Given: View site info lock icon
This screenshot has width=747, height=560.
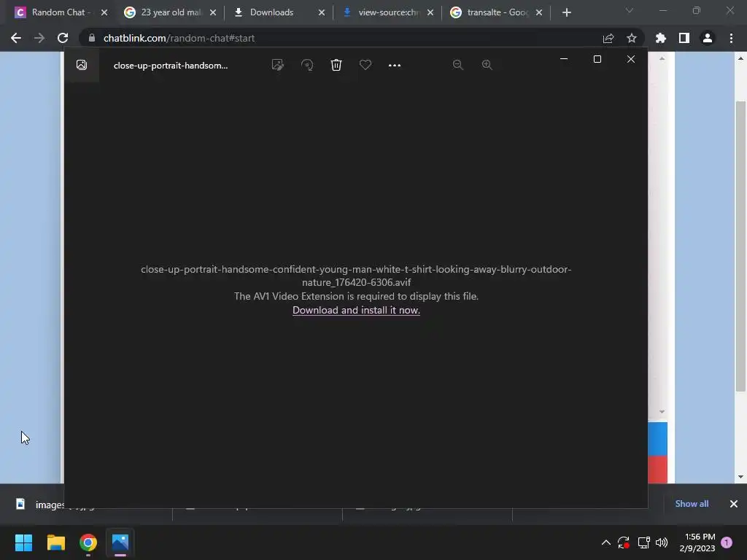Looking at the screenshot, I should click(x=91, y=38).
